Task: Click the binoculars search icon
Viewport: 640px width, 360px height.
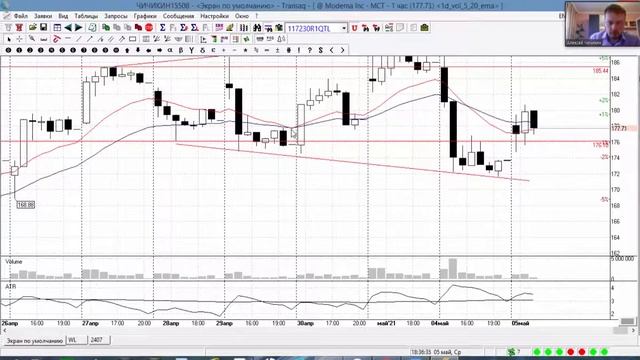Action: [x=257, y=28]
